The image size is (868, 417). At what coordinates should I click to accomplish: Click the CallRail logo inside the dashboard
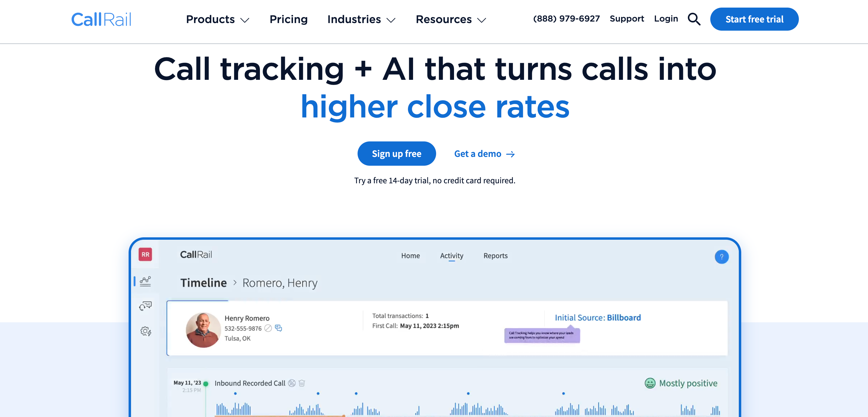pos(196,255)
